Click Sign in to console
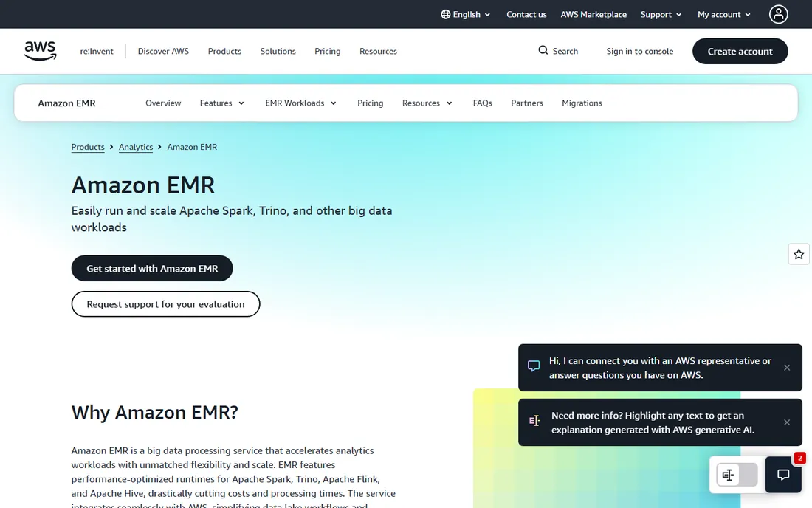The image size is (812, 508). pos(639,51)
